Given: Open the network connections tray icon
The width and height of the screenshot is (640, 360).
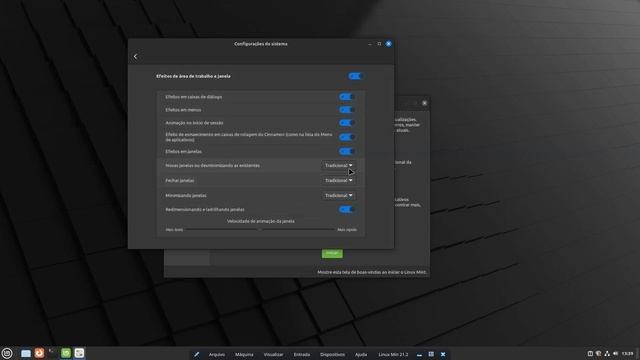Looking at the screenshot, I should click(607, 353).
